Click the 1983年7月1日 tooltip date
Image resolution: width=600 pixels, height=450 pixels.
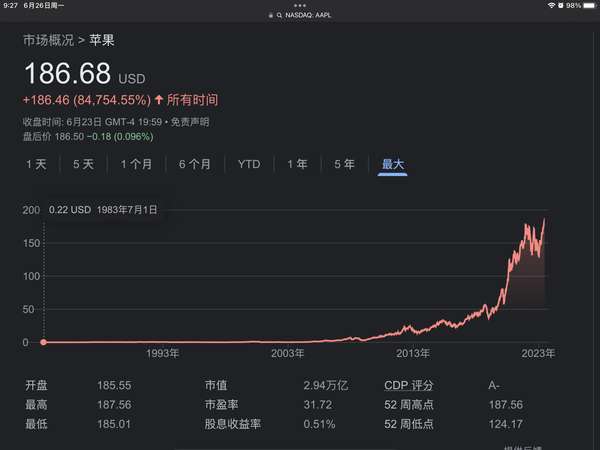pos(127,210)
